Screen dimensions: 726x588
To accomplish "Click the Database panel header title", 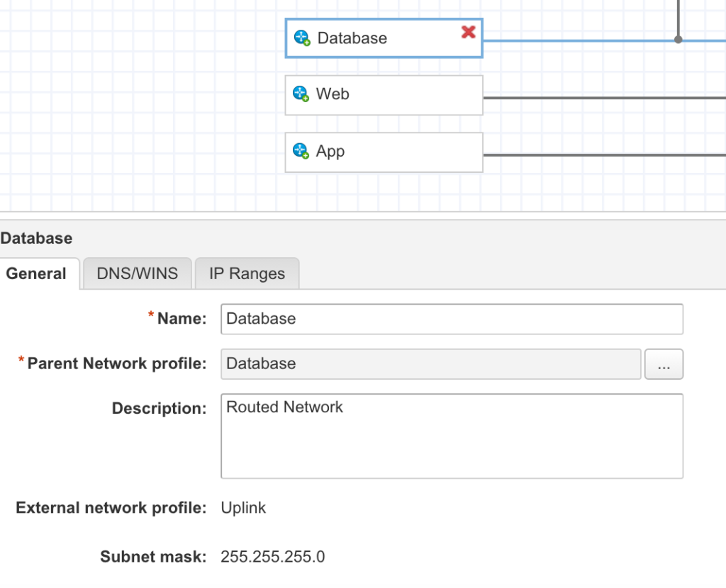I will tap(37, 238).
